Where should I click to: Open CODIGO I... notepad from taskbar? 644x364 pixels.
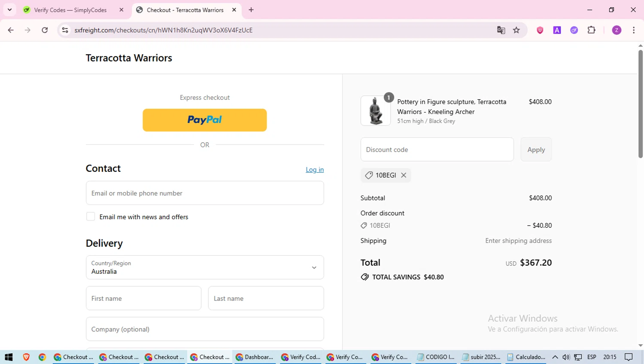pos(436,357)
